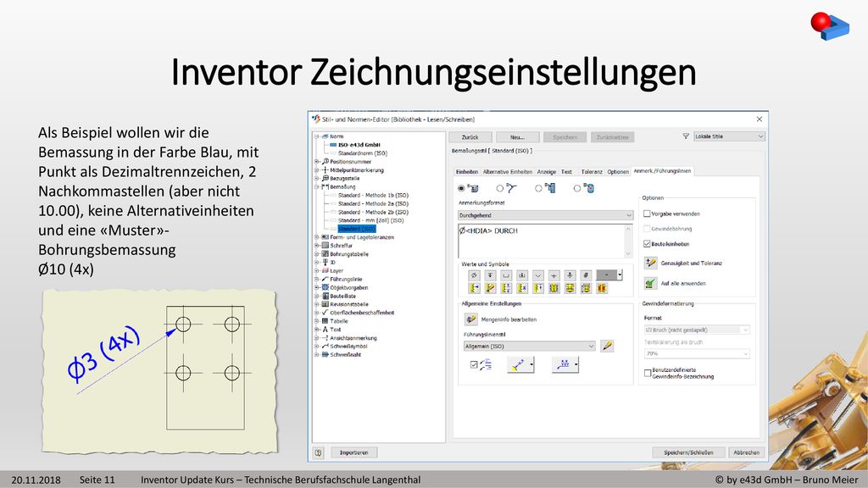Click the Neu... button
The height and width of the screenshot is (488, 868).
[517, 137]
